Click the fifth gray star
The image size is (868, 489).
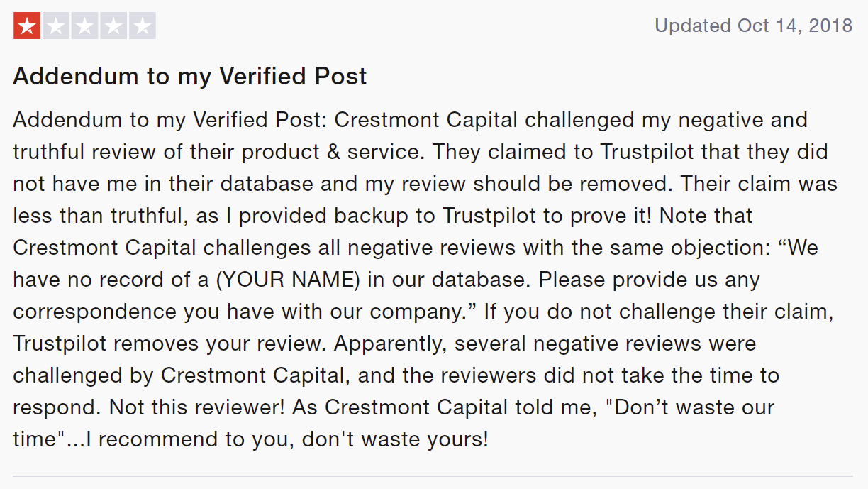click(x=143, y=26)
